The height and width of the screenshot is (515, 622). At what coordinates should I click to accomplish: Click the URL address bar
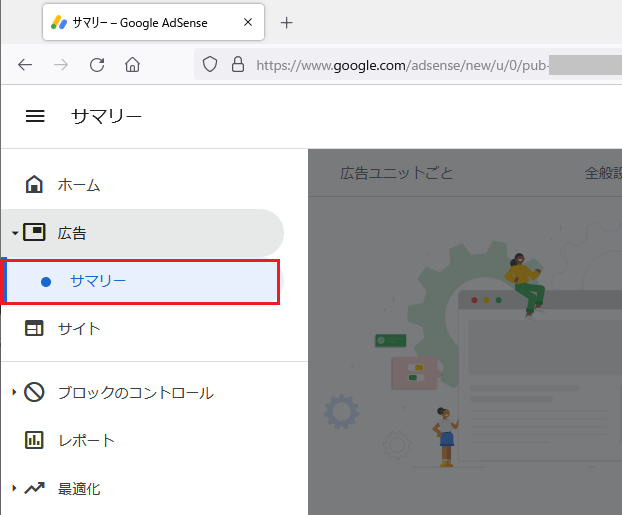[400, 65]
